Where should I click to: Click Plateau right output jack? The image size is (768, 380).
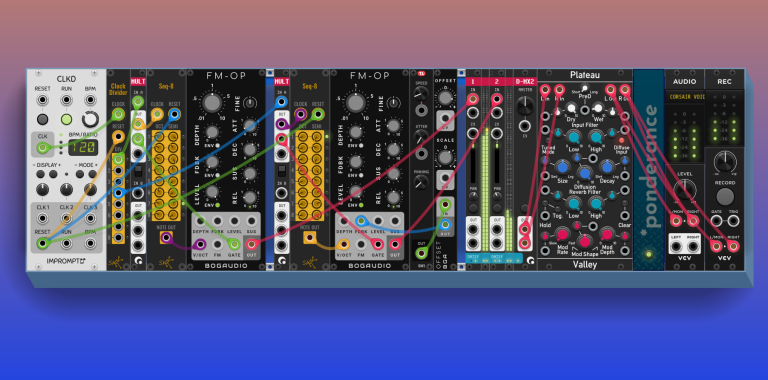(x=625, y=90)
